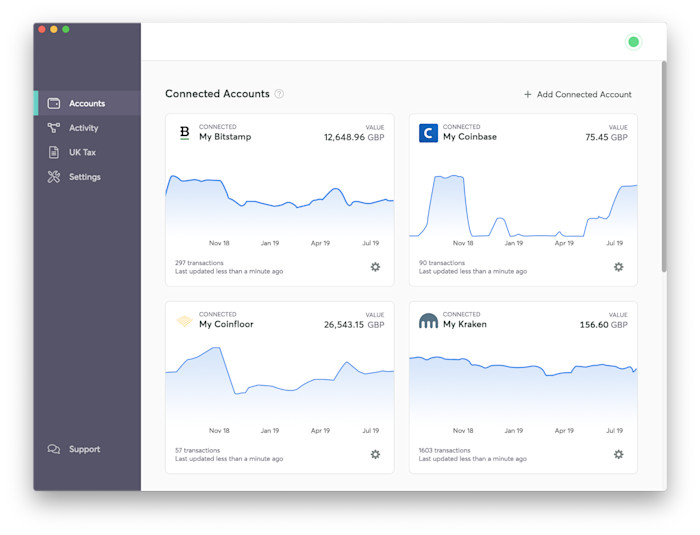Click the My Coinbase balance chart
This screenshot has width=700, height=535.
point(523,206)
